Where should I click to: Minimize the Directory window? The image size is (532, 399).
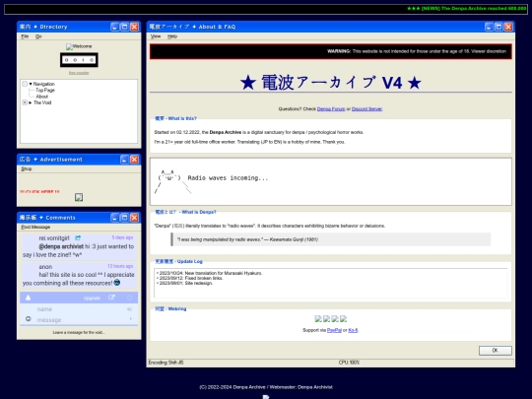click(115, 27)
